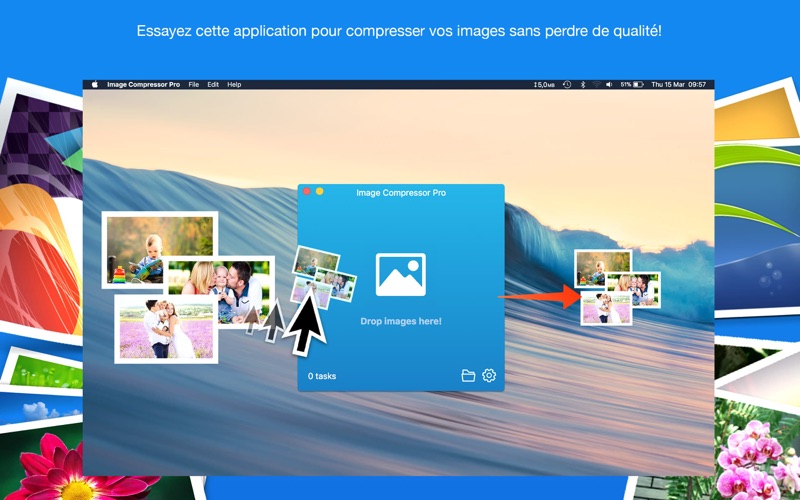Open the Wi-Fi menu bar icon
Screen dimensions: 800x500
[x=596, y=85]
